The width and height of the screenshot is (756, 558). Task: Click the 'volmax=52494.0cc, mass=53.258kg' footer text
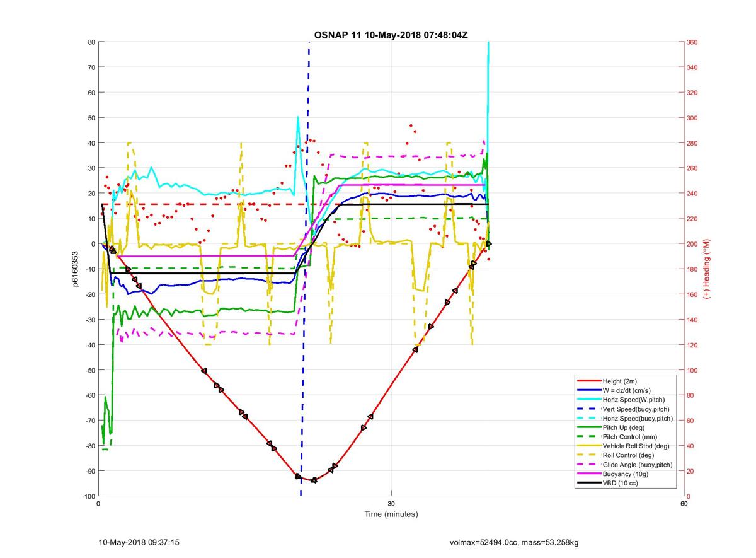(514, 542)
